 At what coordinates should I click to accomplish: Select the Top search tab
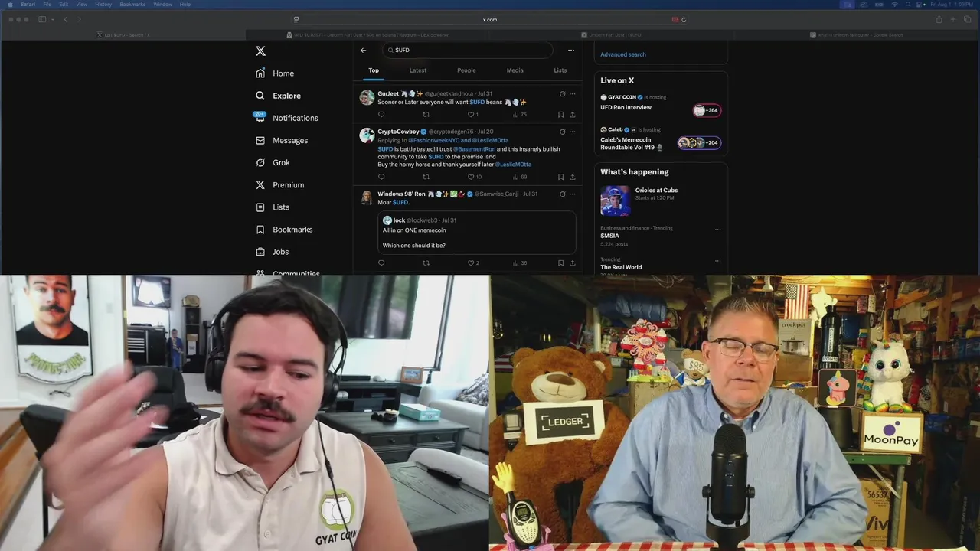tap(374, 70)
